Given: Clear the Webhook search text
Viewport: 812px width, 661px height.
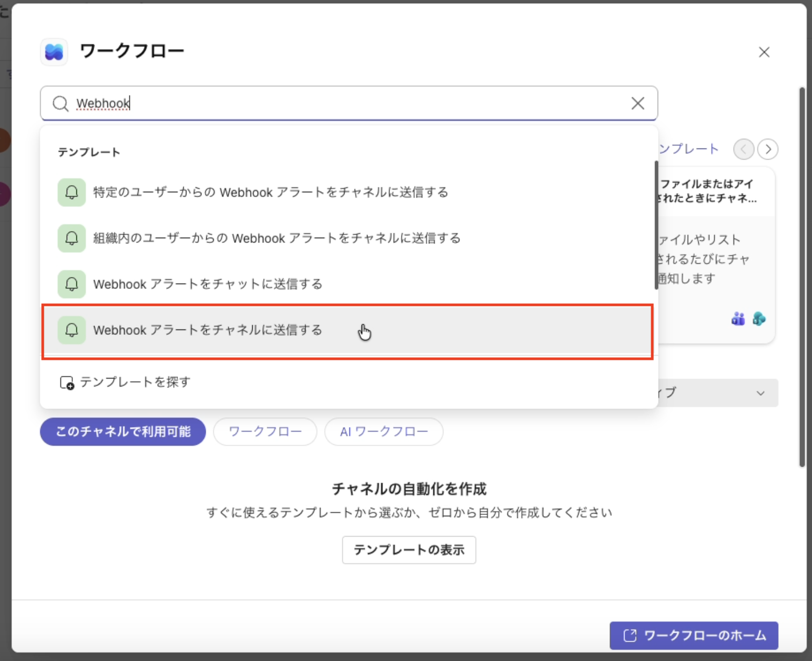Looking at the screenshot, I should point(638,103).
